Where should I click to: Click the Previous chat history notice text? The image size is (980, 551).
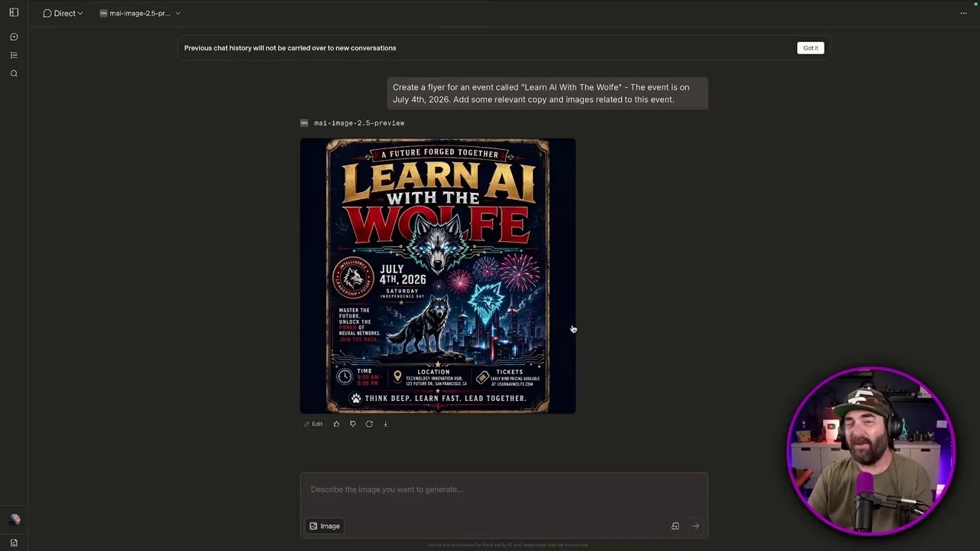290,47
